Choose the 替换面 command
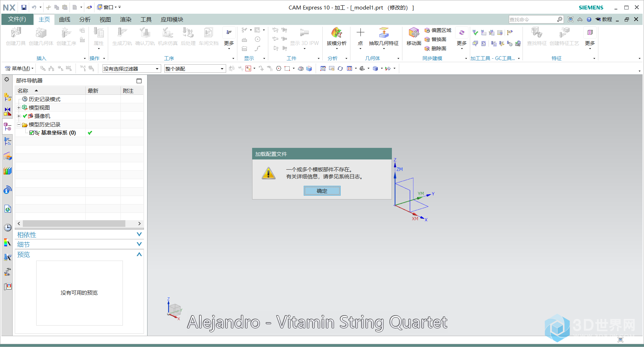Screen dimensions: 644x347 point(435,39)
